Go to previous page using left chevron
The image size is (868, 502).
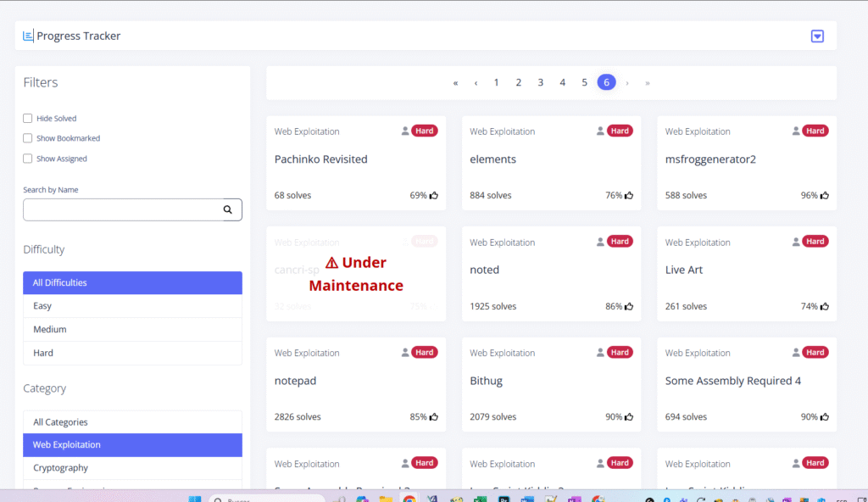click(x=476, y=82)
